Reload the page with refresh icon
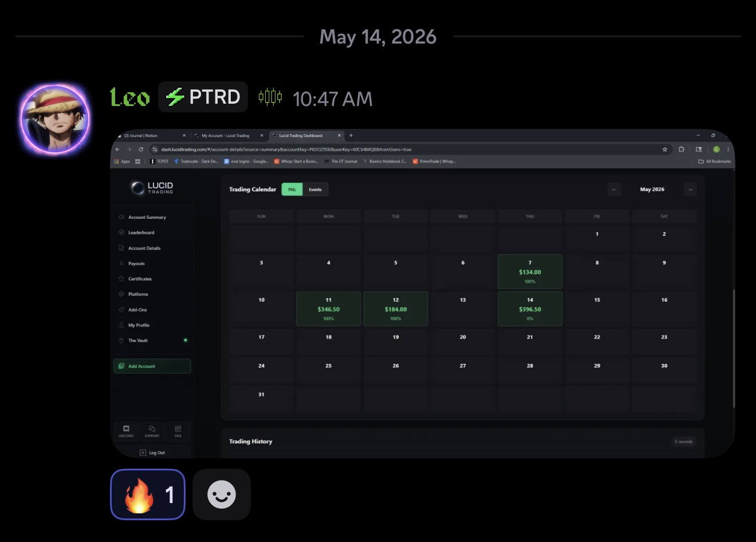Image resolution: width=756 pixels, height=542 pixels. point(141,150)
